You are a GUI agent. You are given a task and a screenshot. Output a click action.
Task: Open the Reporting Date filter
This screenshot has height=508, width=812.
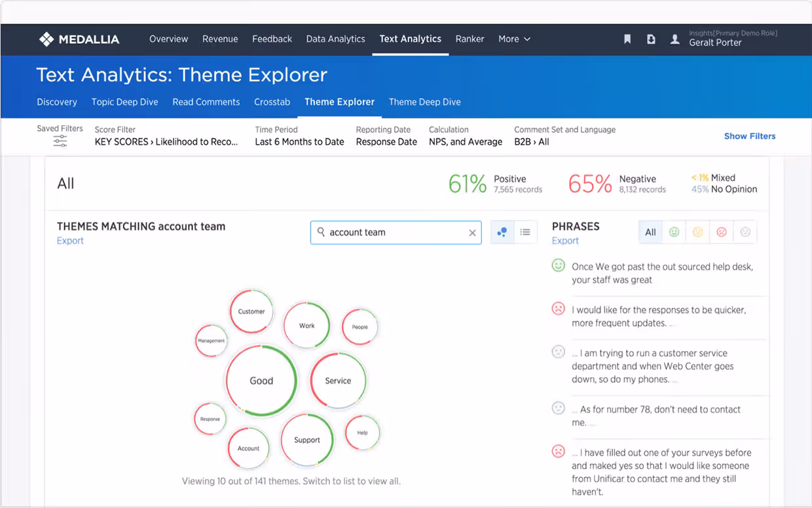coord(386,136)
